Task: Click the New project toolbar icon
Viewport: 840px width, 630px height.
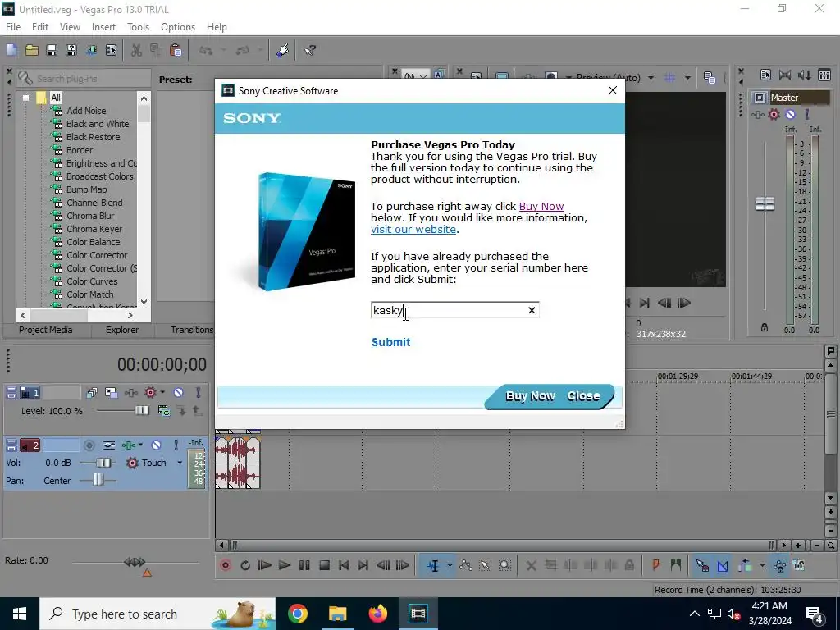Action: (11, 50)
